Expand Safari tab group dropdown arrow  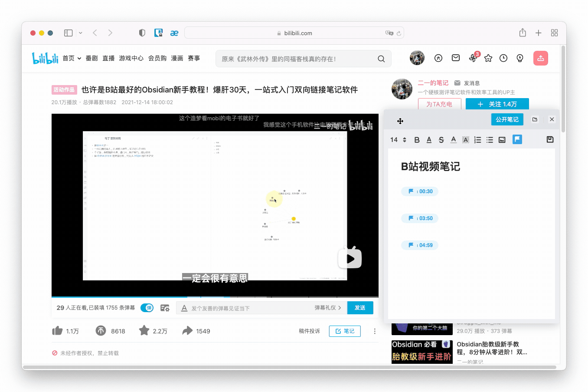[80, 33]
